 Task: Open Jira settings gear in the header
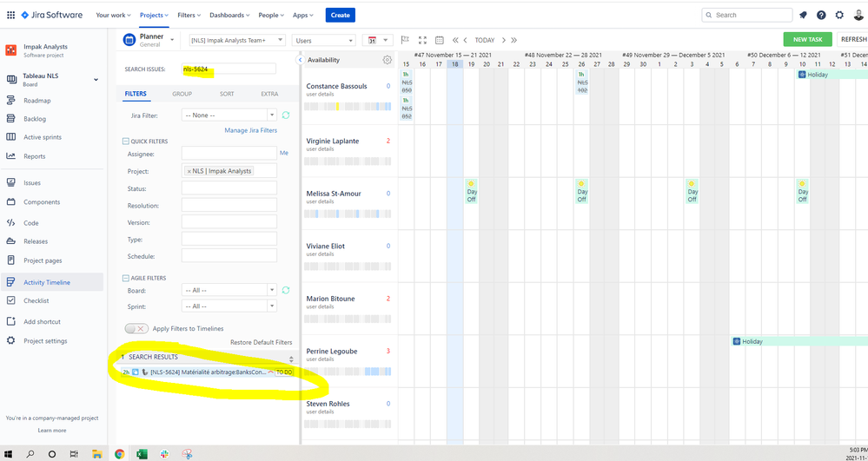840,15
